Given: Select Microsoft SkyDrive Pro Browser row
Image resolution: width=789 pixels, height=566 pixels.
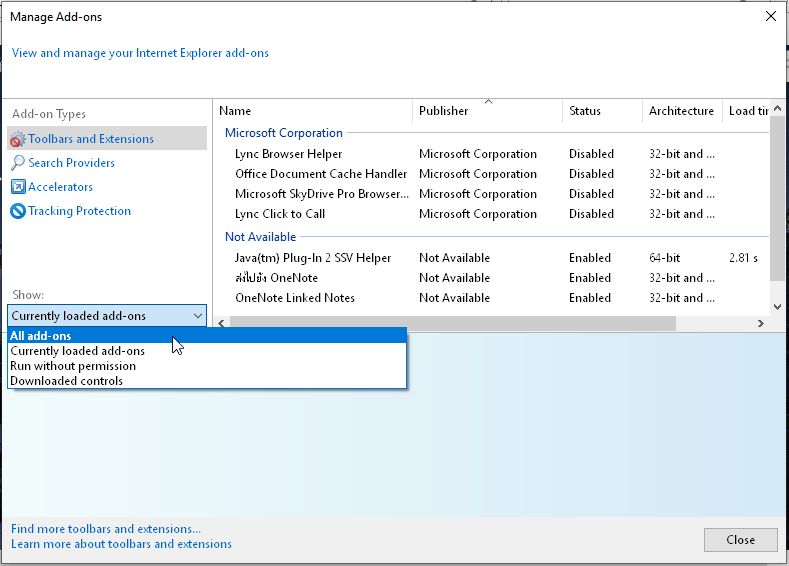Looking at the screenshot, I should point(492,194).
